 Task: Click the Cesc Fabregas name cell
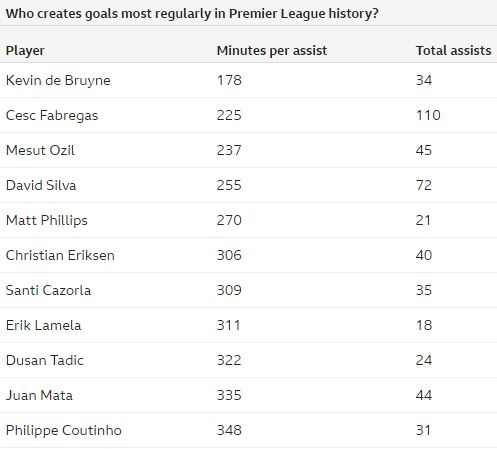tap(52, 116)
